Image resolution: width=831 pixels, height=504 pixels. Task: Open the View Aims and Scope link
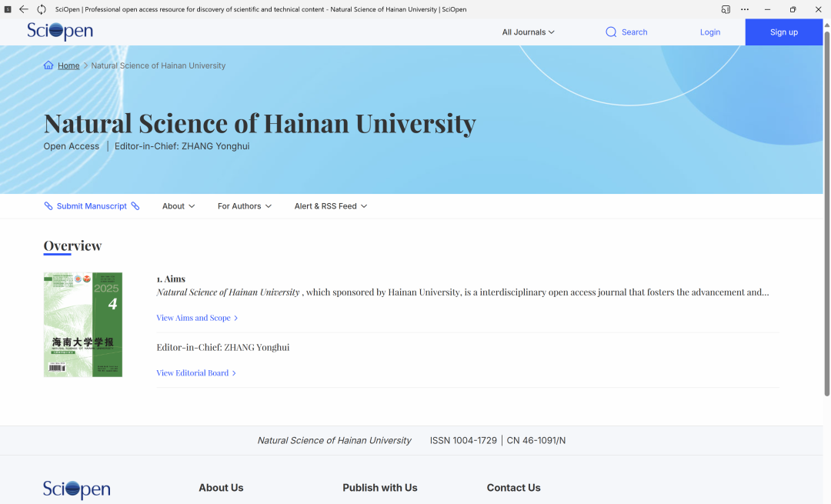click(197, 318)
